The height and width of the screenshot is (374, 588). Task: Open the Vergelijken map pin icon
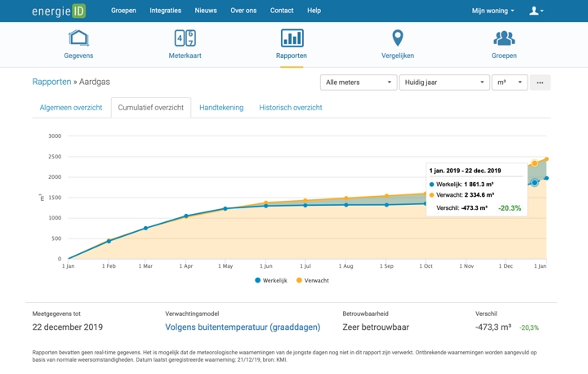click(x=398, y=38)
